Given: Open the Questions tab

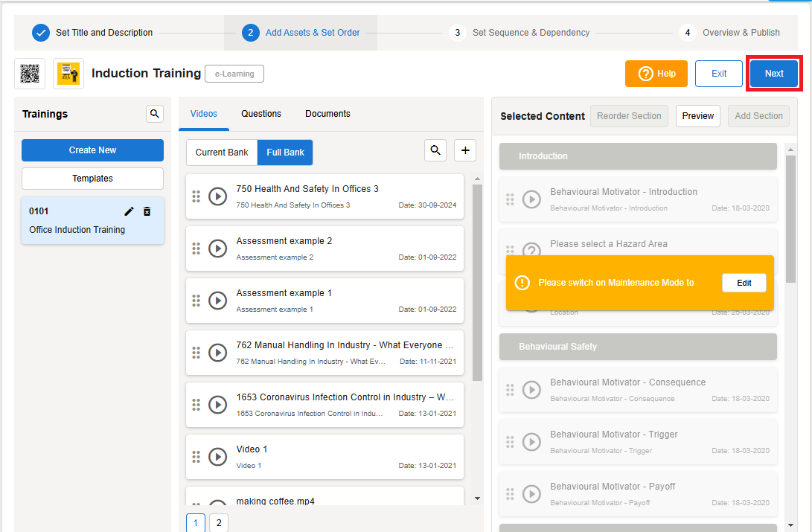Looking at the screenshot, I should [261, 114].
